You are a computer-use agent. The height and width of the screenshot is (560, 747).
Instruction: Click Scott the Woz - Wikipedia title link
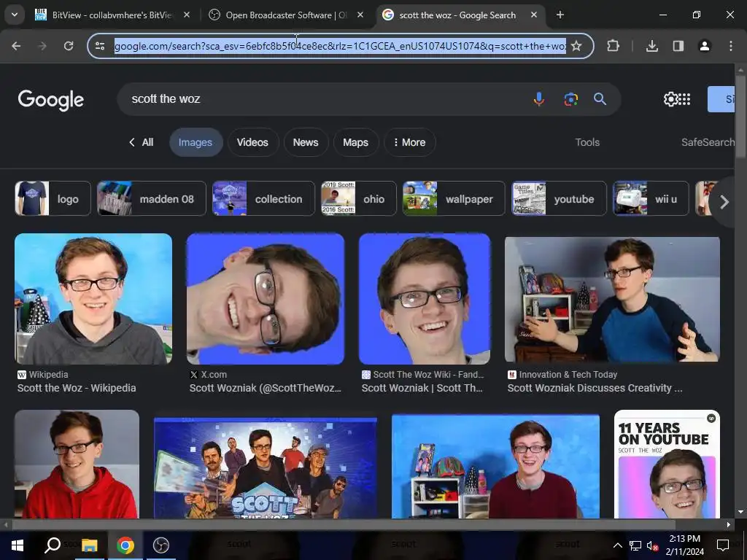[x=77, y=388]
